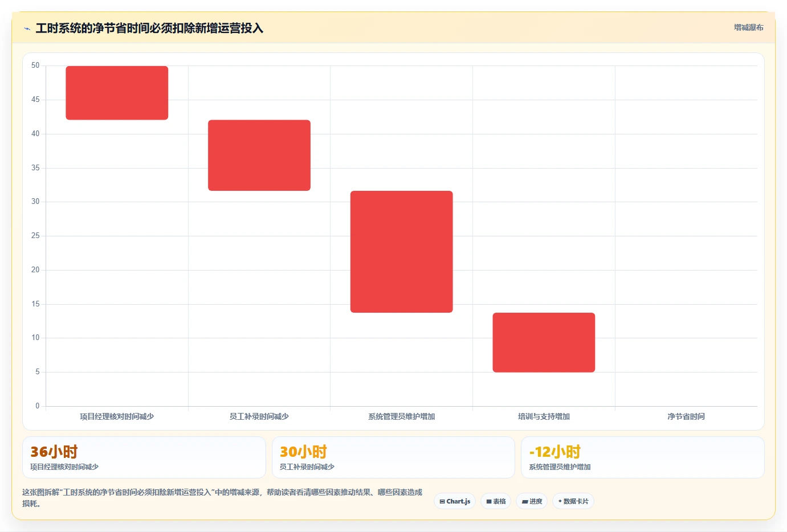Click the 36小时 stat card
This screenshot has width=787, height=532.
[144, 457]
